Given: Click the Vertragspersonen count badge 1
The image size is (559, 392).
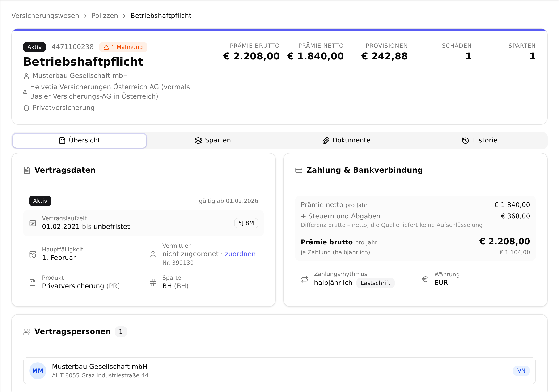Looking at the screenshot, I should click(121, 332).
